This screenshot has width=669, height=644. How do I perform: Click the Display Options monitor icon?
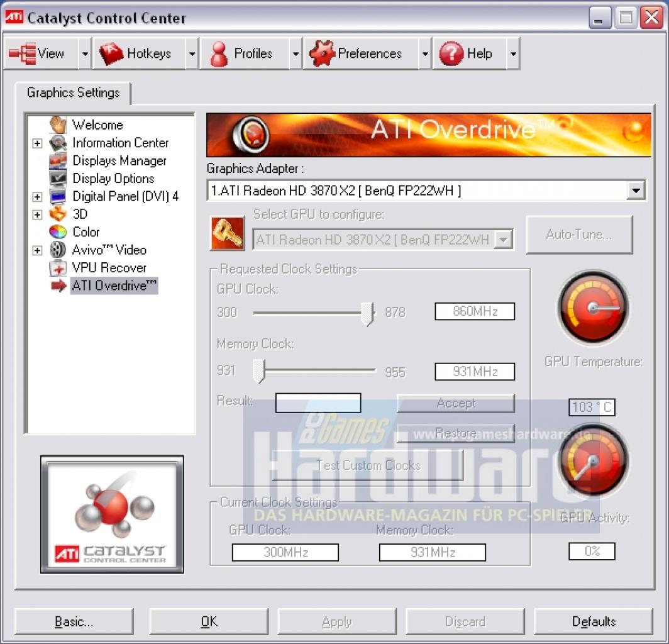click(x=58, y=178)
